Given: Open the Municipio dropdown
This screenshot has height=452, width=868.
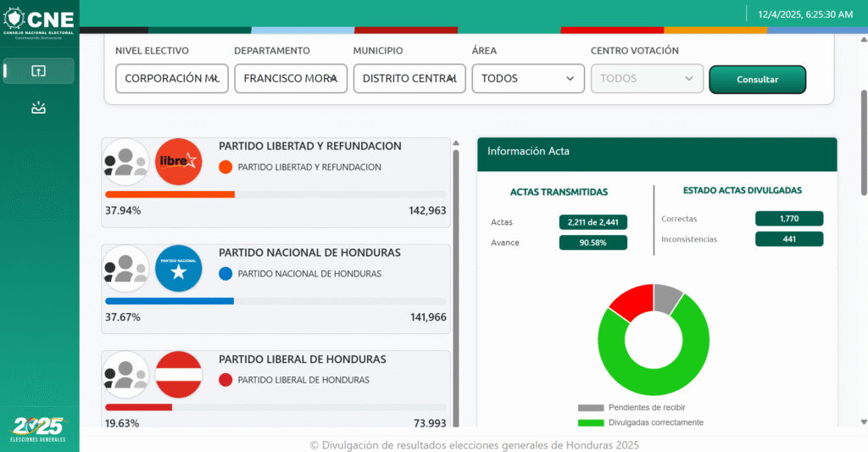Looking at the screenshot, I should point(409,79).
